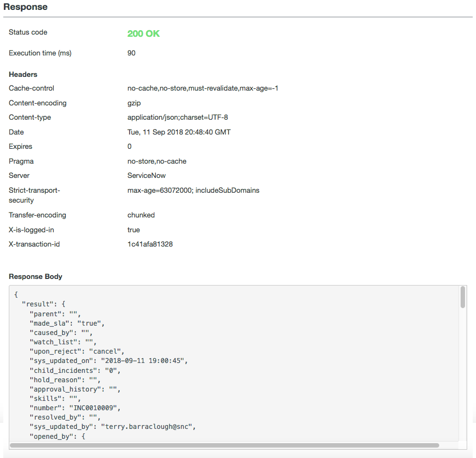Click the Execution time value "90"
Viewport: 476px width, 458px height.
pos(131,53)
